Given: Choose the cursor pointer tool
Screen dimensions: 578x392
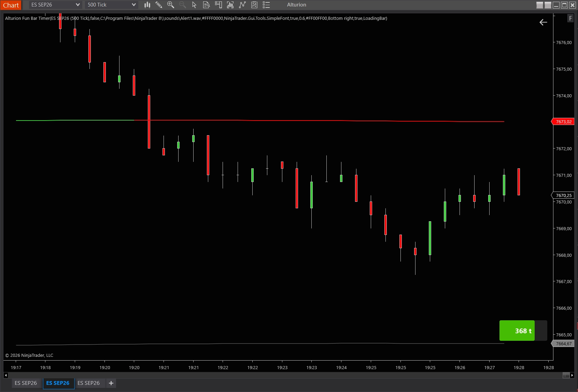Looking at the screenshot, I should click(194, 5).
